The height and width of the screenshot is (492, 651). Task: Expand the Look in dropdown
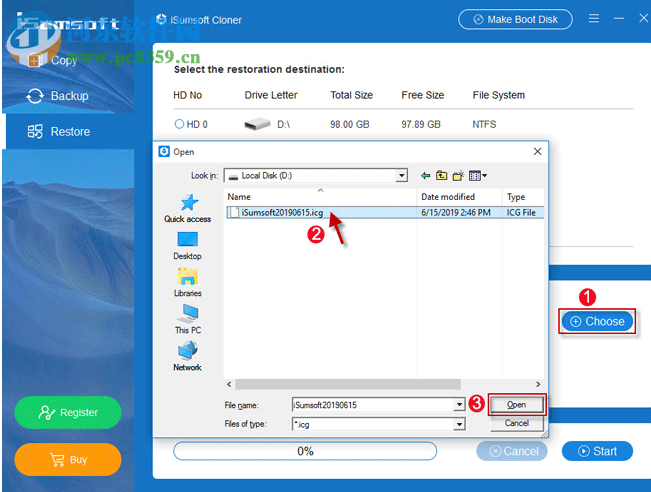[401, 176]
